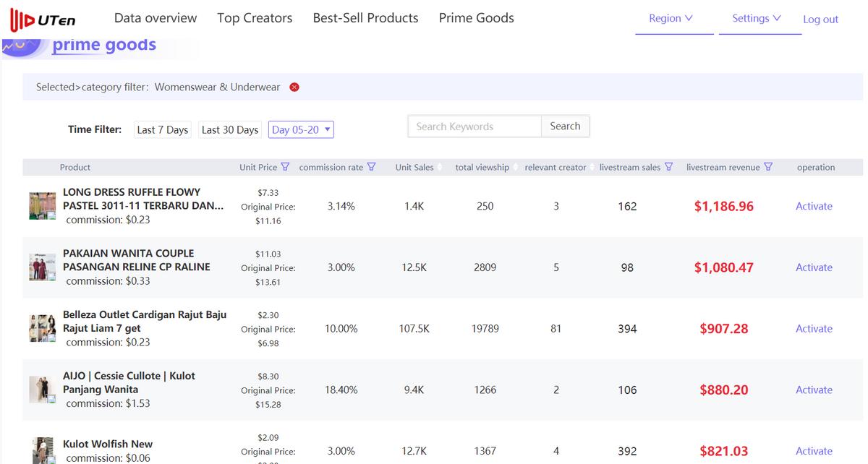Sort by relevant creator column arrows

[592, 168]
